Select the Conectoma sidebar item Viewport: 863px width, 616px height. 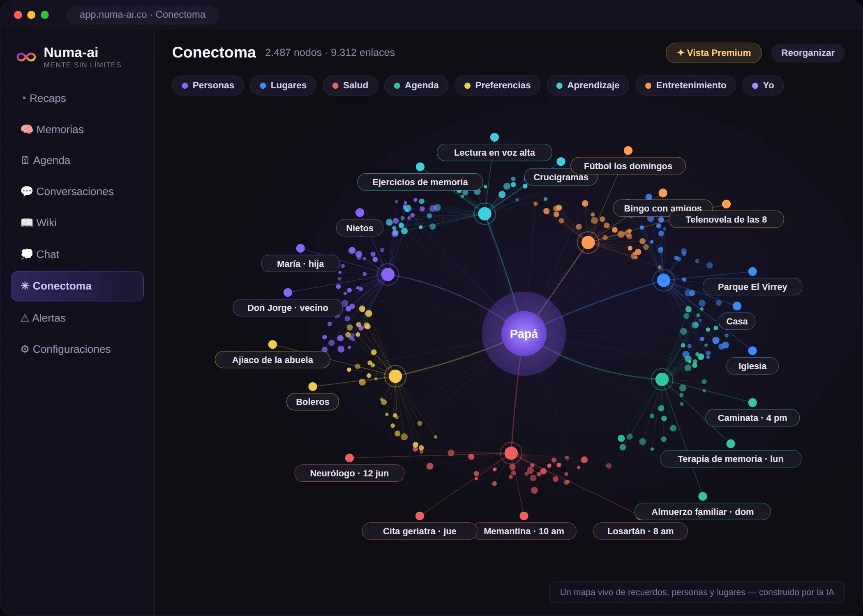pyautogui.click(x=77, y=286)
